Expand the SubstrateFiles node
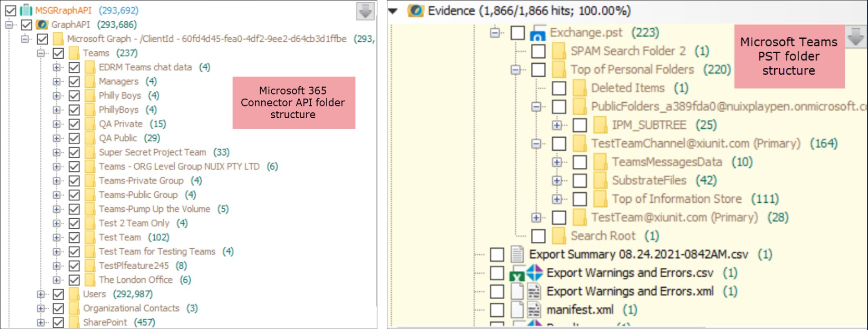This screenshot has height=330, width=868. click(x=557, y=180)
